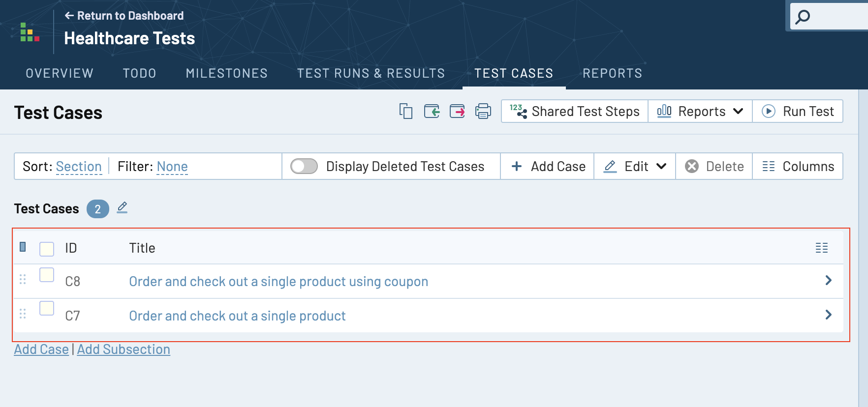The height and width of the screenshot is (407, 868).
Task: Select the checkbox for case C7
Action: coord(47,309)
